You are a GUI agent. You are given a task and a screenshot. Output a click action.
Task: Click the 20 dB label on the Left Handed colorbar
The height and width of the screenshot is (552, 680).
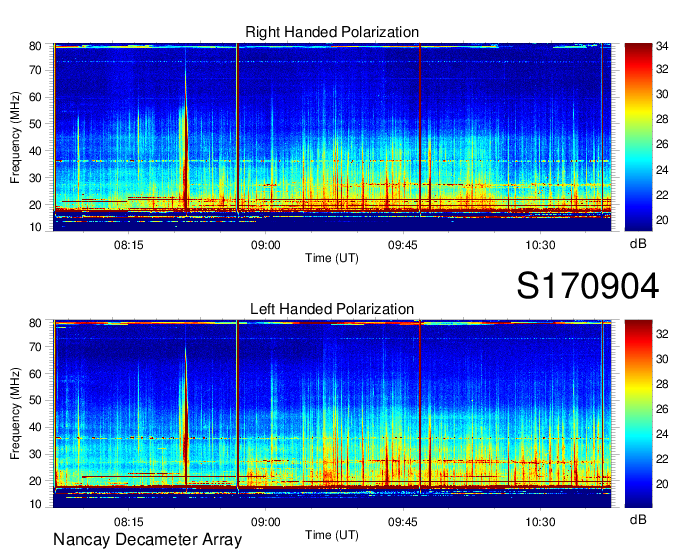pos(662,484)
